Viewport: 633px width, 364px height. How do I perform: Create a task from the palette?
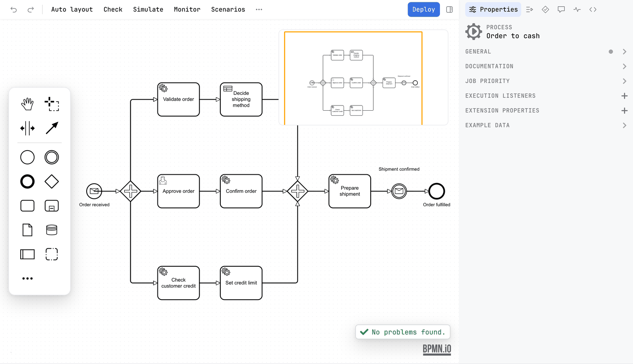27,206
